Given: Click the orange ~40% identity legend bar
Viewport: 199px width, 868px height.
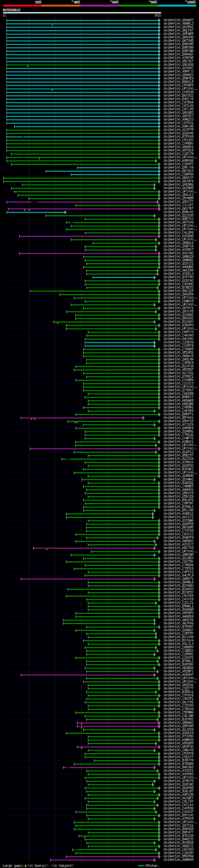Looking at the screenshot, I should point(61,6).
